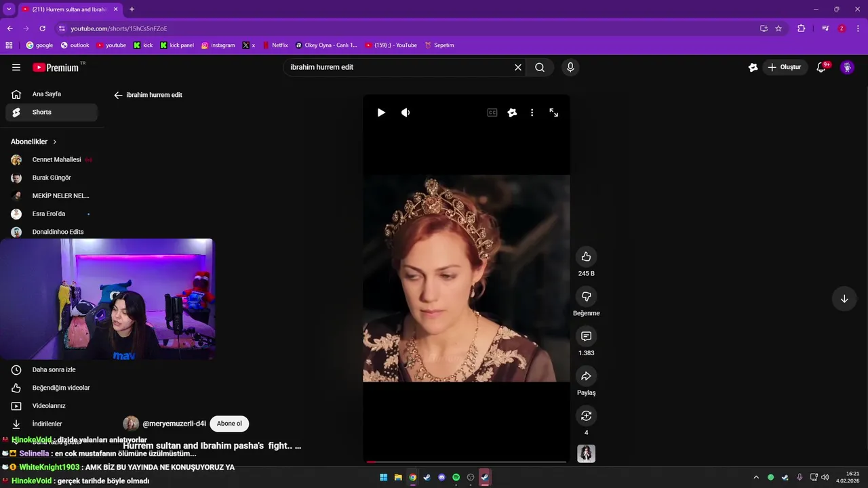
Task: Open Donaldinhoo Edits subscription
Action: pos(52,232)
